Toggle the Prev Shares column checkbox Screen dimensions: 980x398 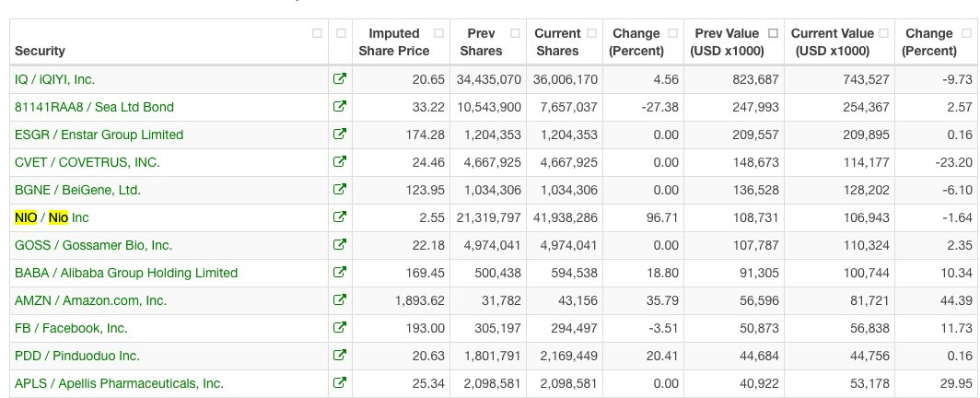coord(515,33)
